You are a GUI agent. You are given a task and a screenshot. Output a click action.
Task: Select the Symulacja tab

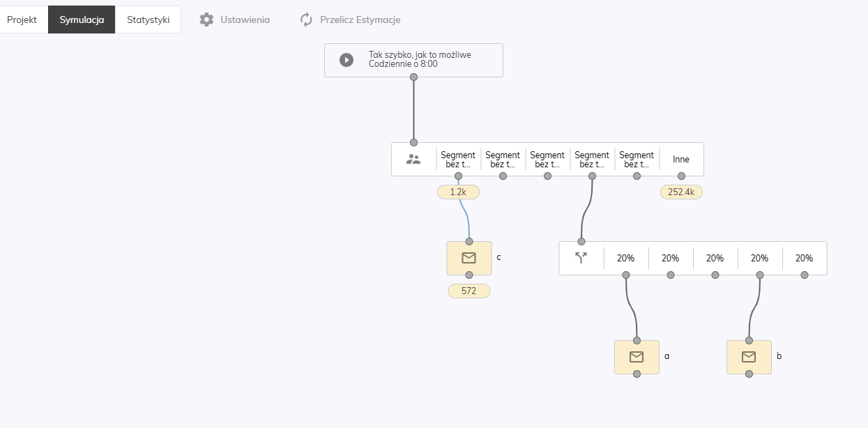click(x=82, y=20)
